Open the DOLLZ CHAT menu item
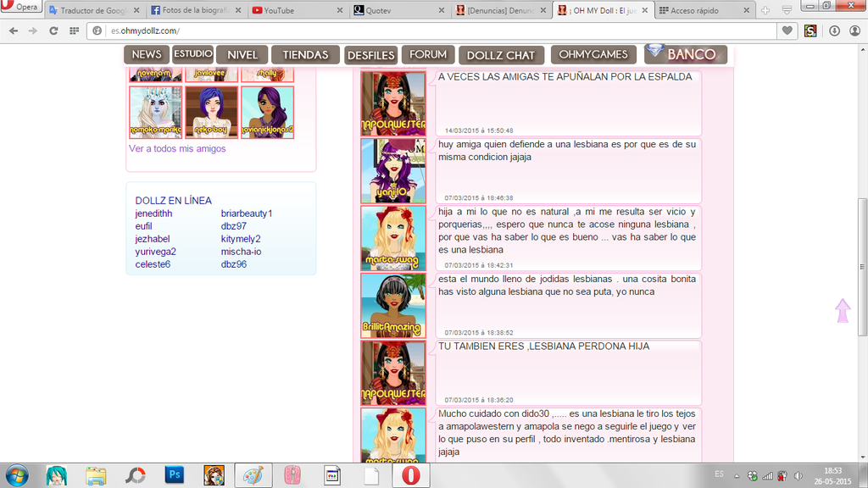Viewport: 868px width, 488px height. pyautogui.click(x=501, y=56)
